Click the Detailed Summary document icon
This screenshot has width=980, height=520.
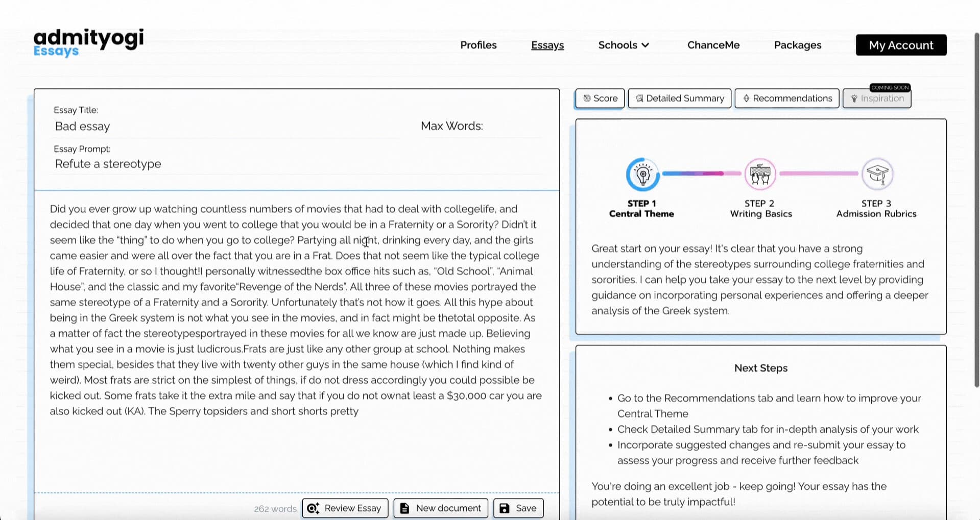639,98
